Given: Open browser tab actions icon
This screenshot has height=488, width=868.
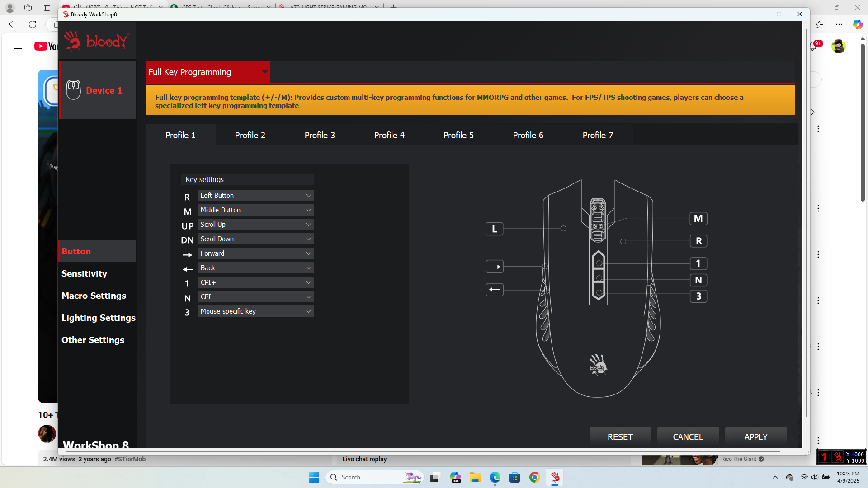Looking at the screenshot, I should pos(47,8).
